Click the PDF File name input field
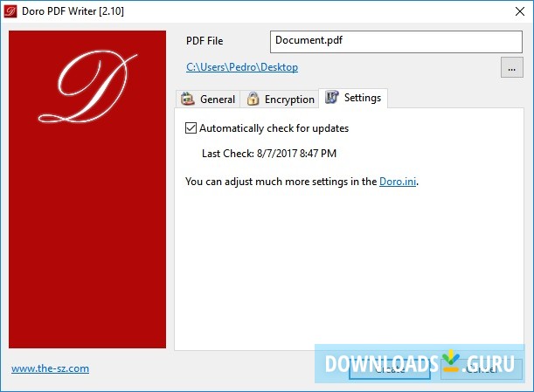The image size is (534, 392). click(396, 42)
